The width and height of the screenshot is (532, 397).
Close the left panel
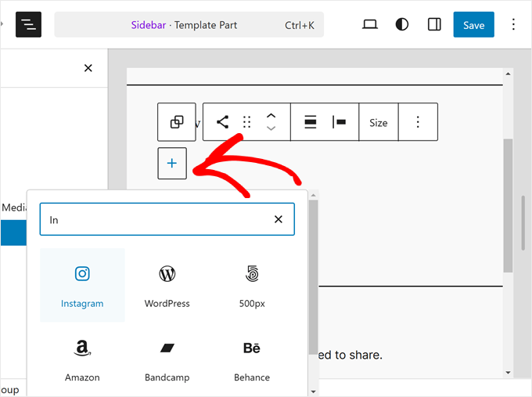click(88, 68)
